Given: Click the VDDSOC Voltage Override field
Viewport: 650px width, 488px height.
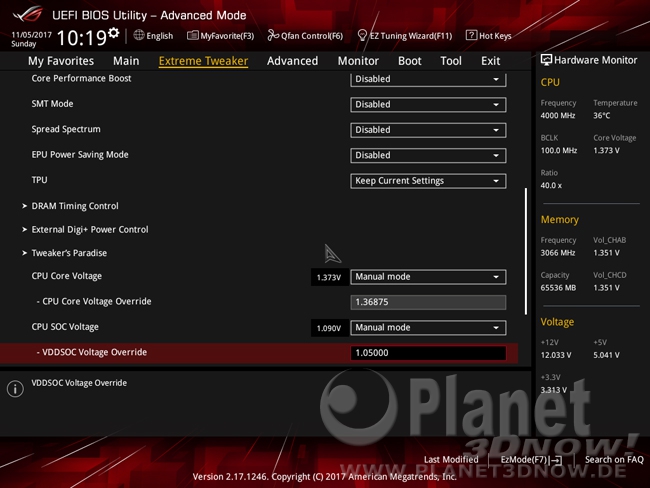Looking at the screenshot, I should (x=428, y=353).
